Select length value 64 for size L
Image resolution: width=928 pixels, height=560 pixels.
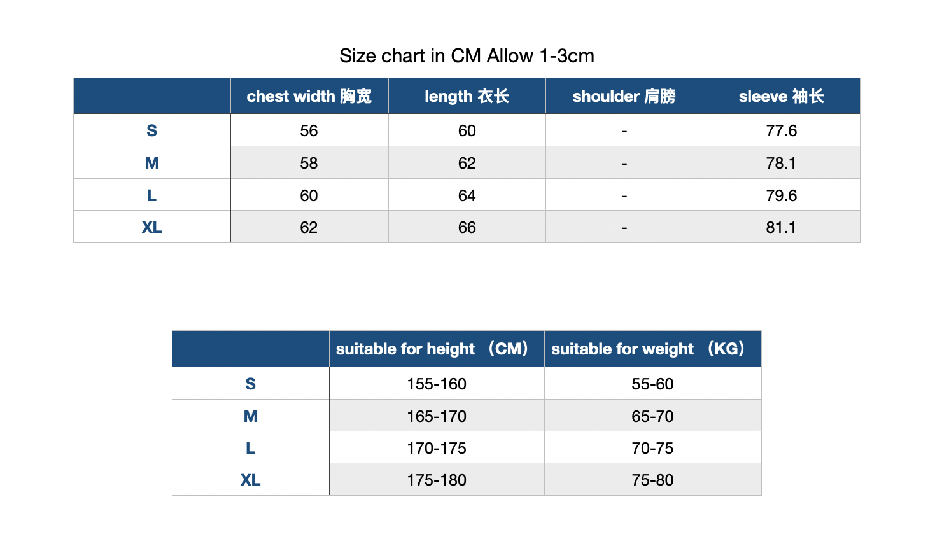(x=467, y=195)
